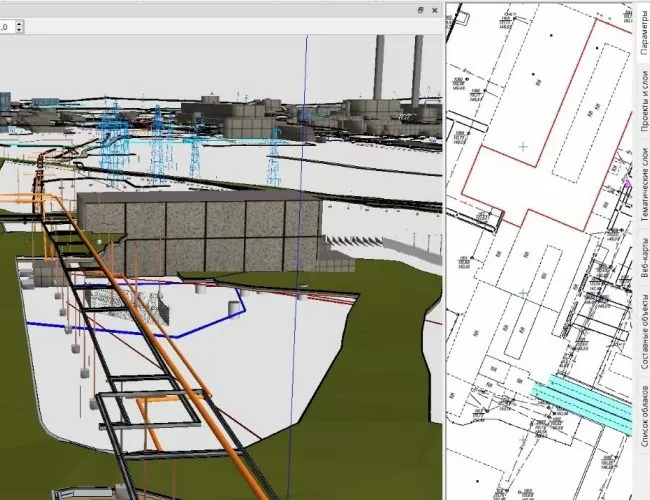Select the gray concrete wall building

200,235
